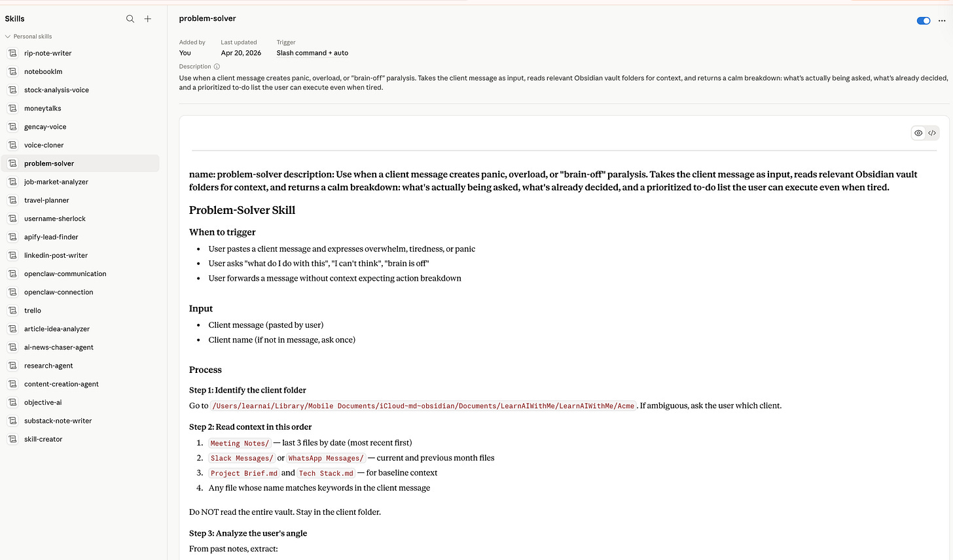This screenshot has height=560, width=953.
Task: Click the icon beside trello
Action: click(12, 309)
